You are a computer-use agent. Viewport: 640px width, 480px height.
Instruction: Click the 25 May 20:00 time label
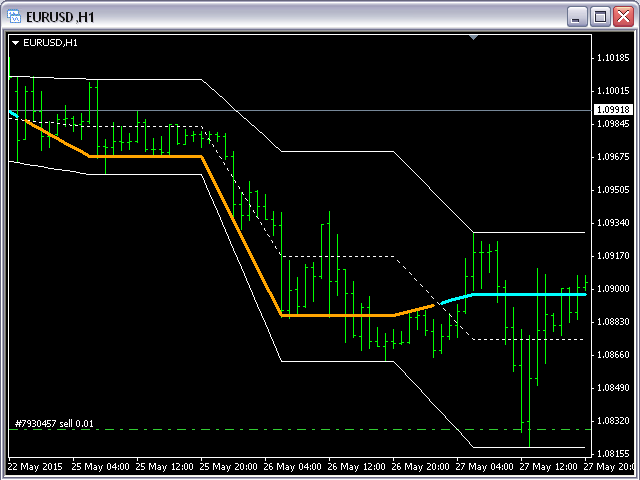(x=229, y=467)
